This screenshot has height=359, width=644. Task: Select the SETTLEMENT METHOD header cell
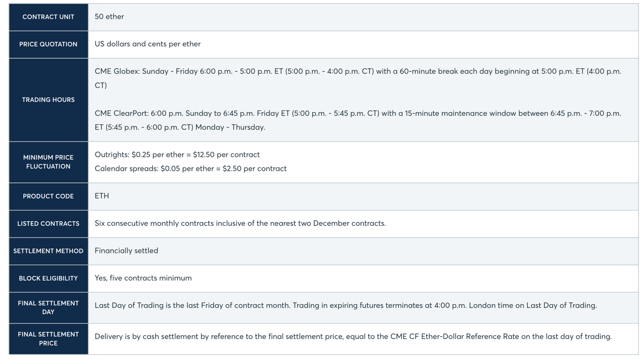[48, 251]
